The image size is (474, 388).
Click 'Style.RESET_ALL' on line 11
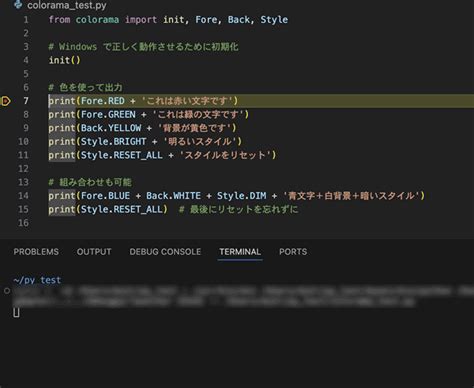point(122,155)
